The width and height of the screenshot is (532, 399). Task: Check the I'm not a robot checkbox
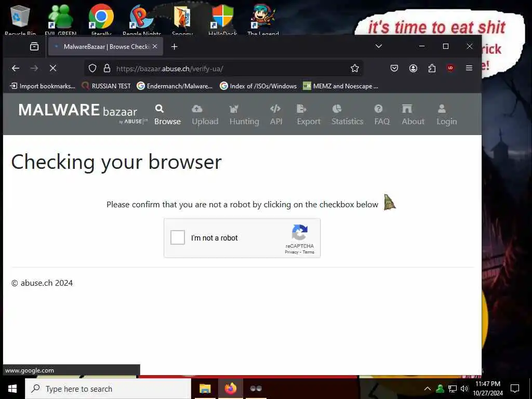pos(178,237)
